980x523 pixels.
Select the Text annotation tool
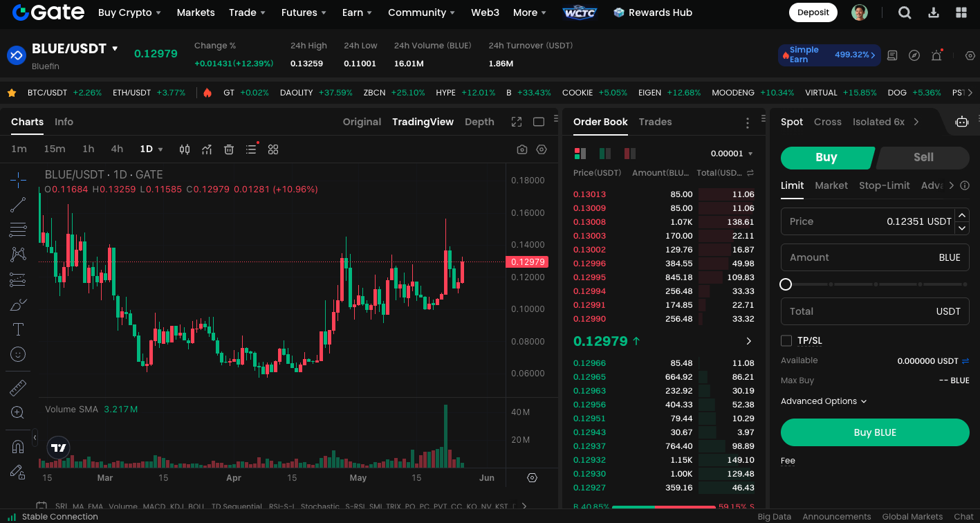coord(18,329)
